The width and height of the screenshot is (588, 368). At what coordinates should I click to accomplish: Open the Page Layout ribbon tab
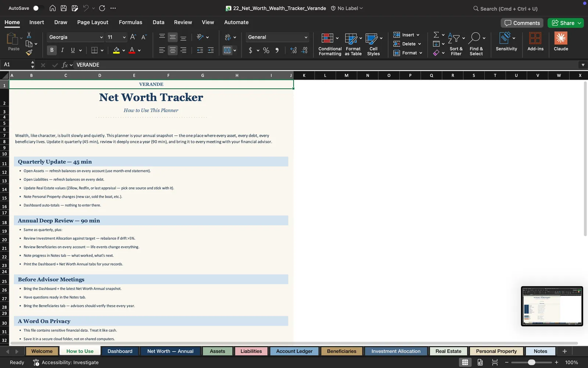click(x=93, y=22)
